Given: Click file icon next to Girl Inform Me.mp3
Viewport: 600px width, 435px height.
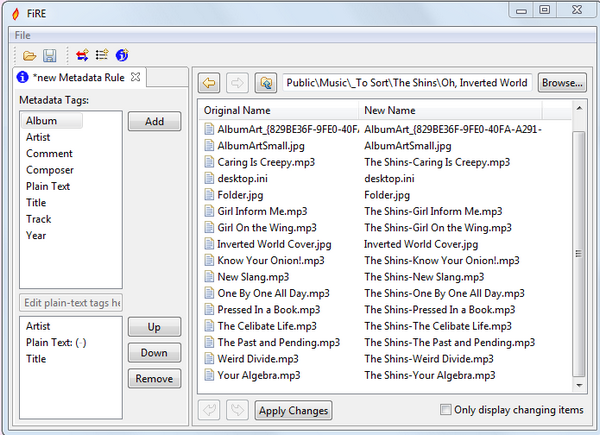Looking at the screenshot, I should click(209, 211).
